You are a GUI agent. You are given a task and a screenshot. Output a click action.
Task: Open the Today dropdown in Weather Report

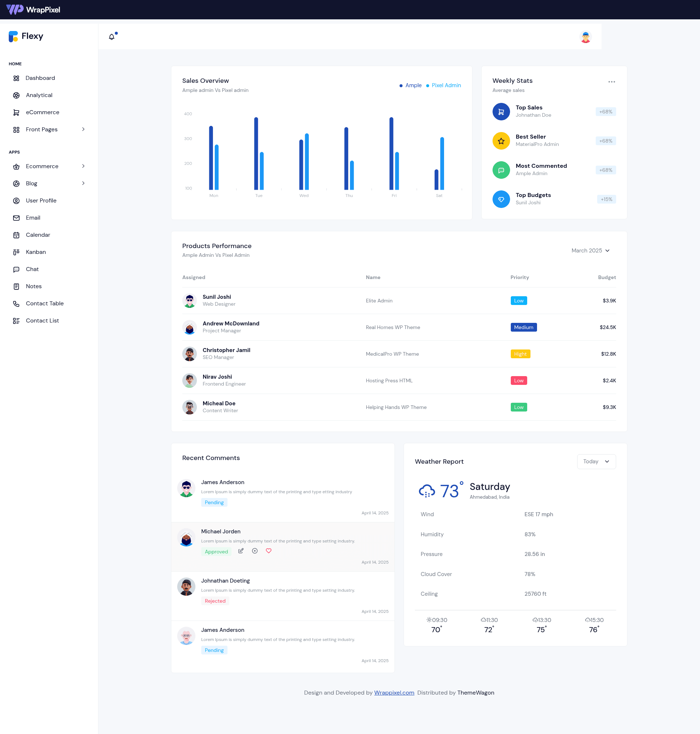click(596, 461)
